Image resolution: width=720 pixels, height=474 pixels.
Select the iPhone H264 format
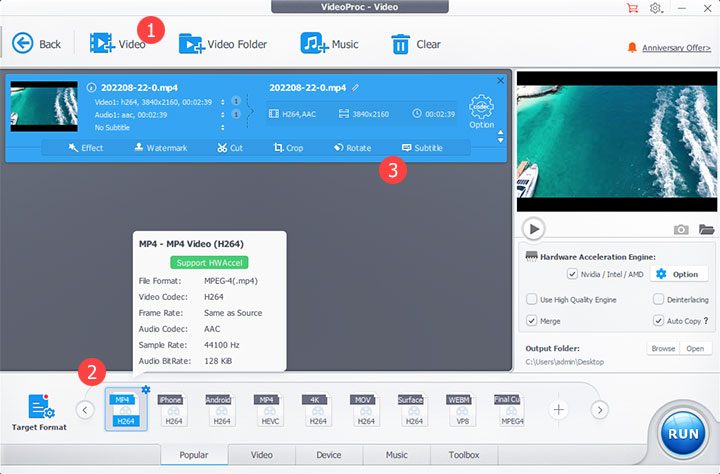tap(174, 410)
